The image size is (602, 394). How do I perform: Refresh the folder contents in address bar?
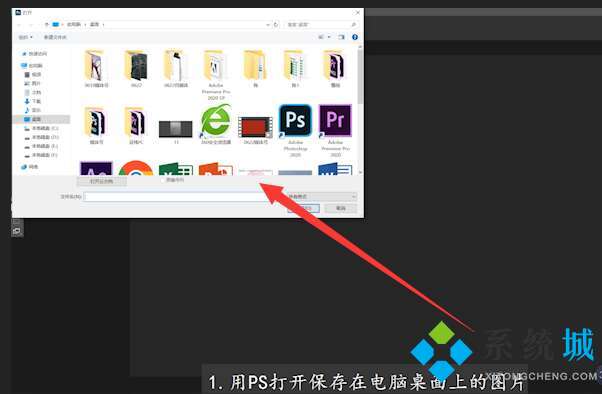tap(276, 25)
